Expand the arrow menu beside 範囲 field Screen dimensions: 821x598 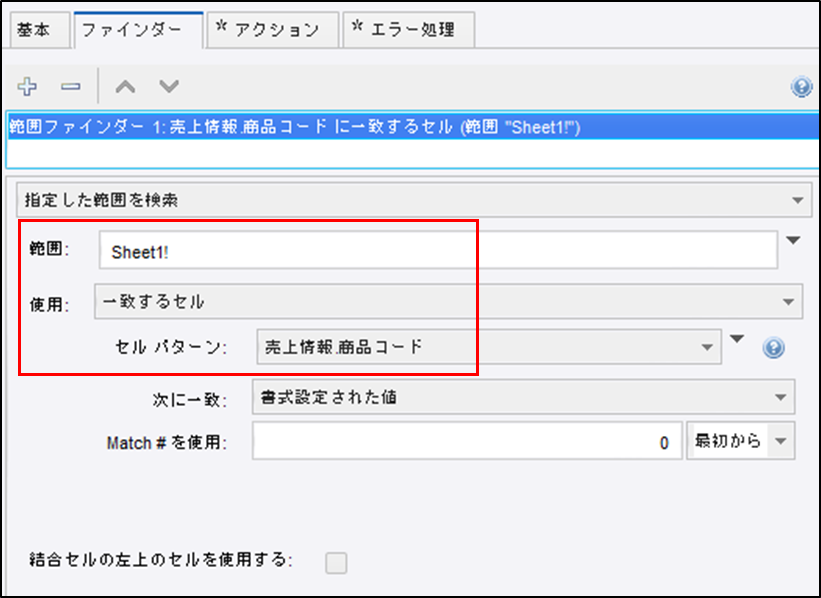click(x=793, y=240)
